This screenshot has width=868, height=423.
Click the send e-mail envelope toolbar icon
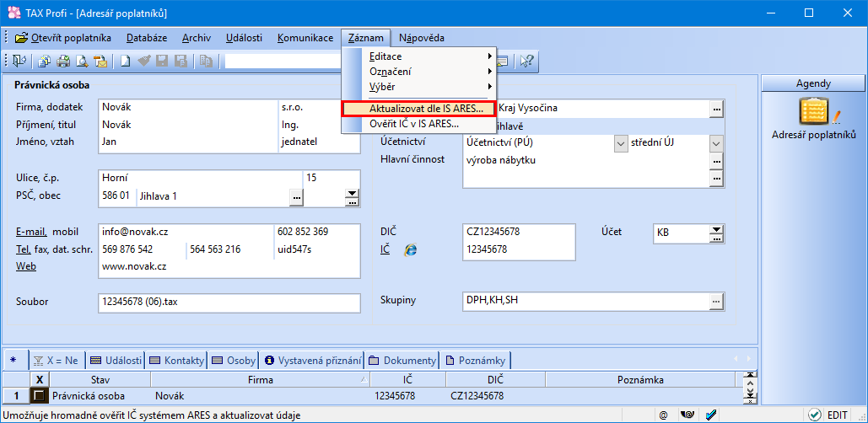[100, 61]
